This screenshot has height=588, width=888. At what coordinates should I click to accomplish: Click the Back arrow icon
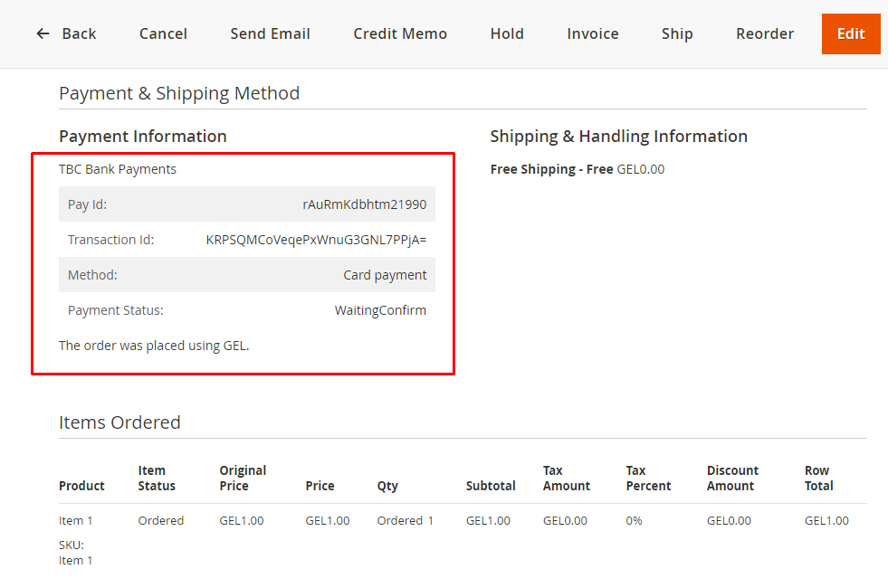[43, 33]
